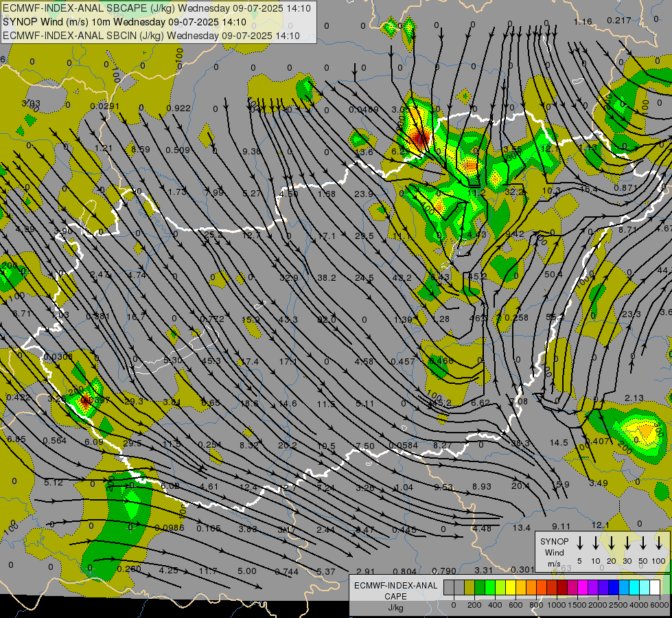Image resolution: width=672 pixels, height=618 pixels.
Task: Click the 9.11 value on the map
Action: 561,526
